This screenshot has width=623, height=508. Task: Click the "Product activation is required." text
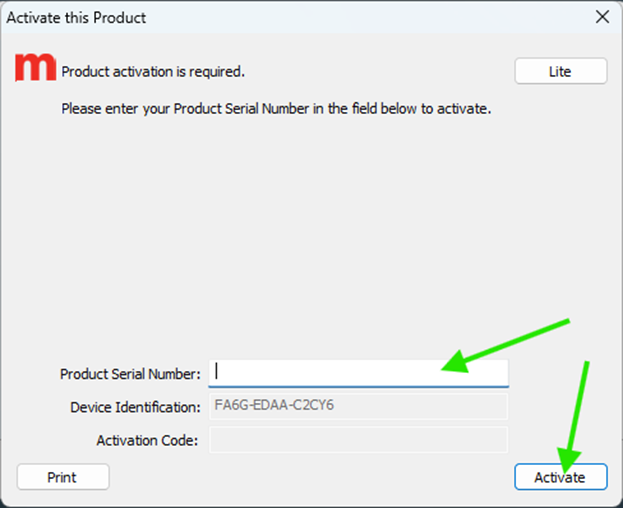153,72
